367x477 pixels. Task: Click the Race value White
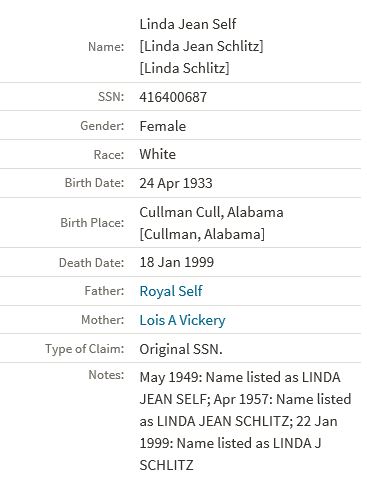(157, 154)
